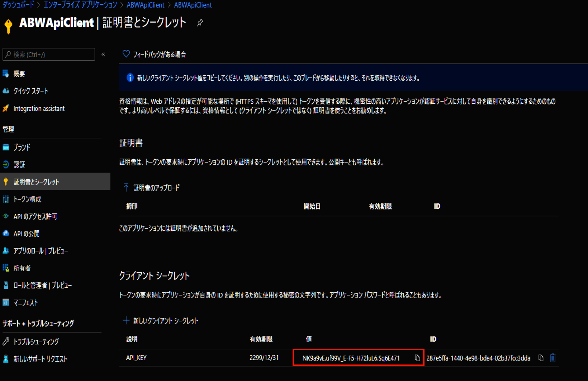This screenshot has width=588, height=381.
Task: Click the ロールと管理者 icon
Action: 6,285
